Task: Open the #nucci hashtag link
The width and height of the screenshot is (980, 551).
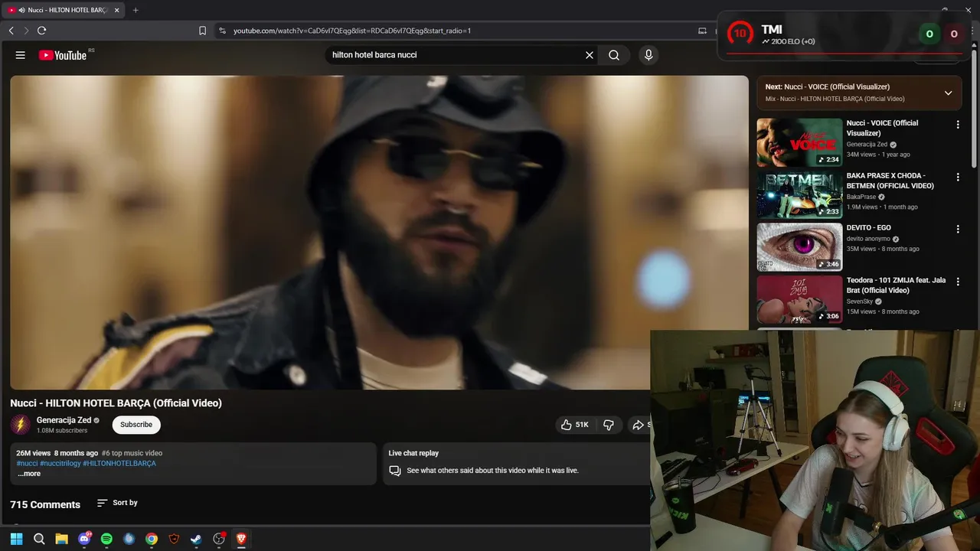Action: pyautogui.click(x=27, y=464)
